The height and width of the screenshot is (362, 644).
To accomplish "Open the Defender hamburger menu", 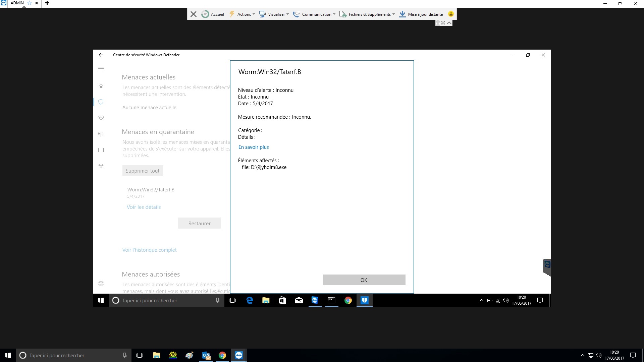I will point(101,69).
